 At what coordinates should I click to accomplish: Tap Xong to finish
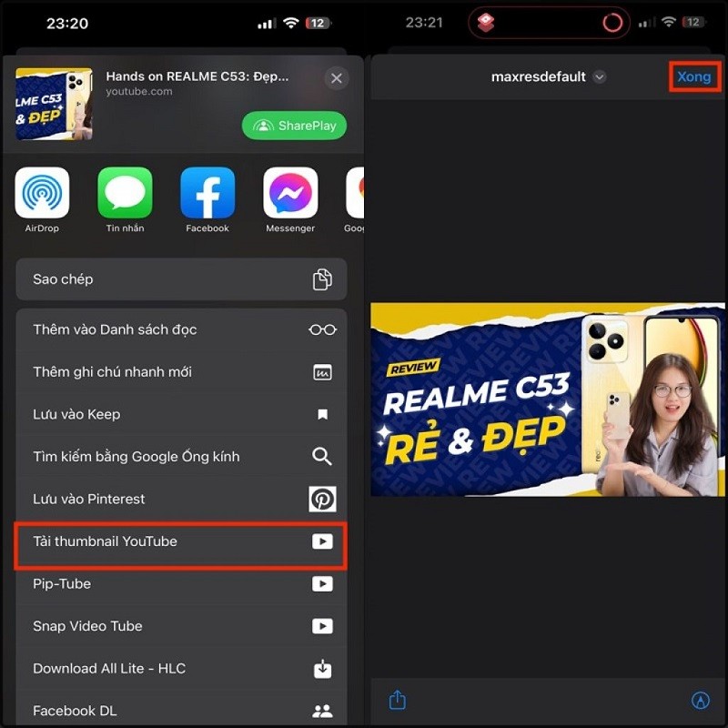(x=694, y=76)
